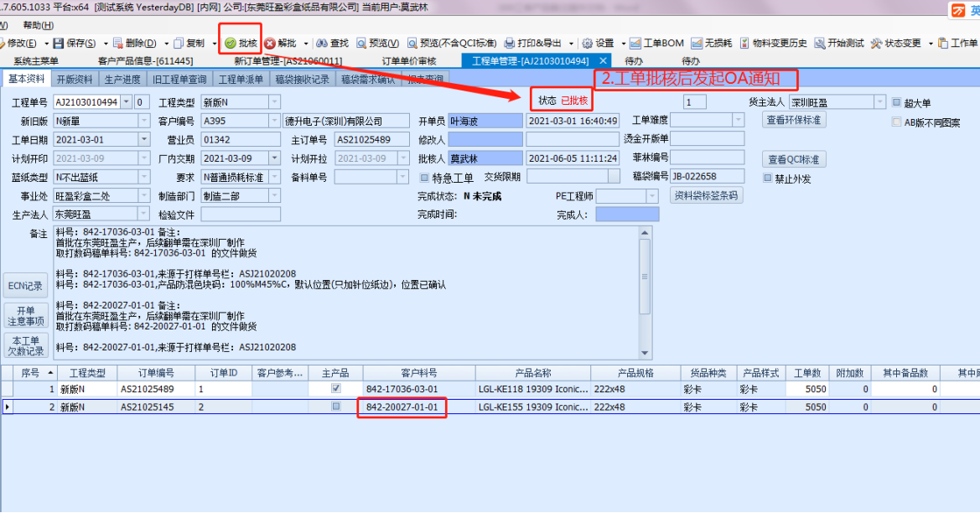Click the 修改(E) edit toolbar item
The image size is (980, 513).
point(18,43)
